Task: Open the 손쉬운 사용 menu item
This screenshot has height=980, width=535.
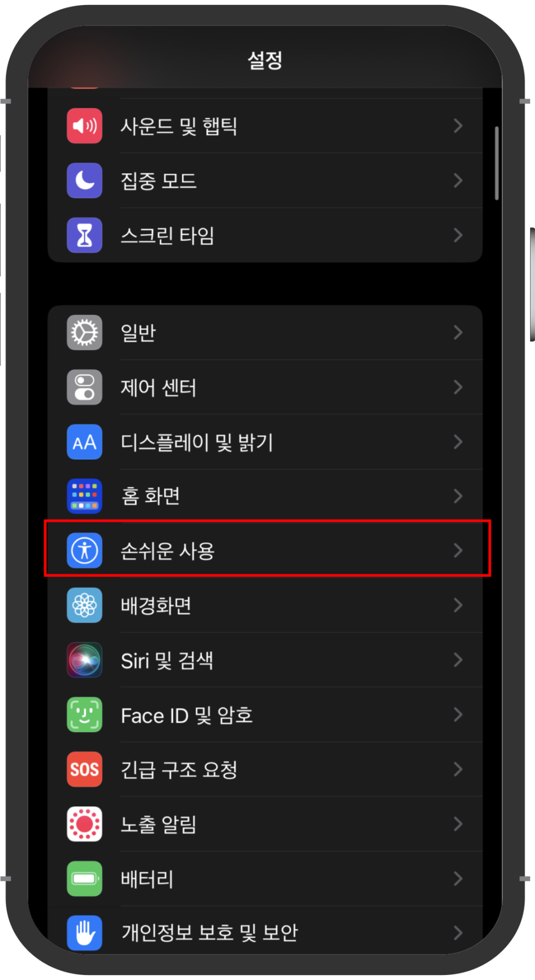Action: click(x=265, y=551)
